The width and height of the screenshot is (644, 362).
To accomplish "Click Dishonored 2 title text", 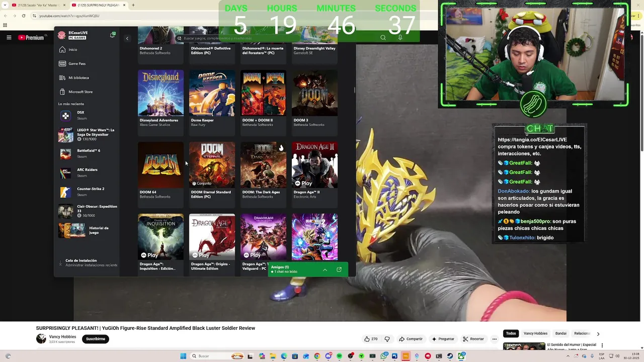I will tap(150, 48).
